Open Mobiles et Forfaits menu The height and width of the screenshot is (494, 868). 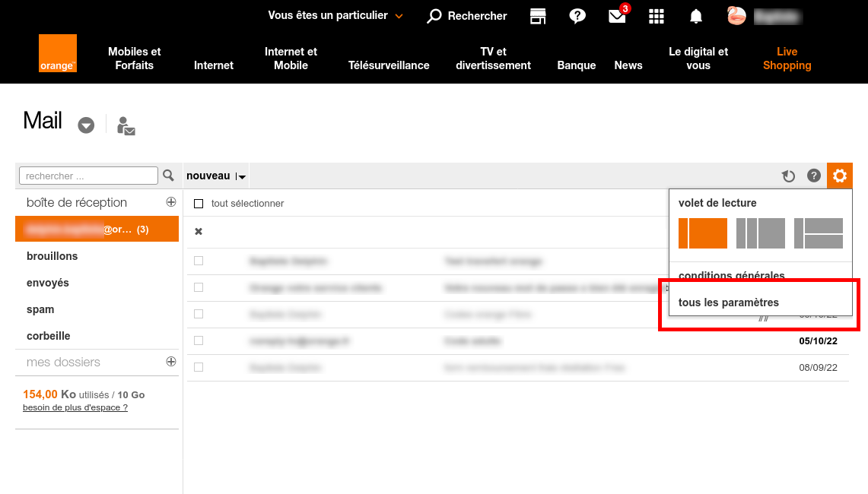(x=135, y=58)
